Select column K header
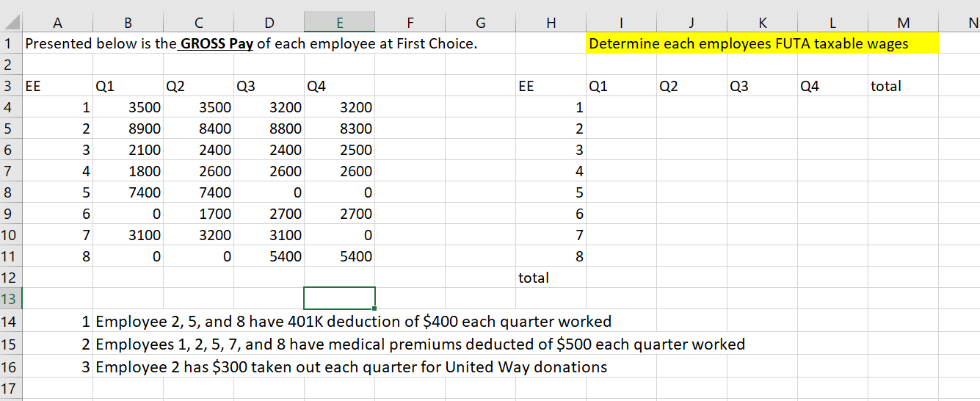This screenshot has width=980, height=401. coord(762,22)
